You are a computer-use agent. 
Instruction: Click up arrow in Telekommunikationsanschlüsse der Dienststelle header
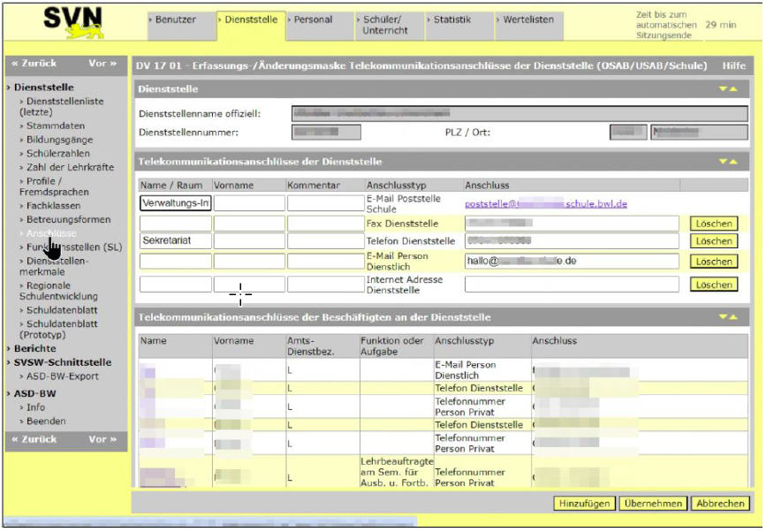(x=733, y=162)
